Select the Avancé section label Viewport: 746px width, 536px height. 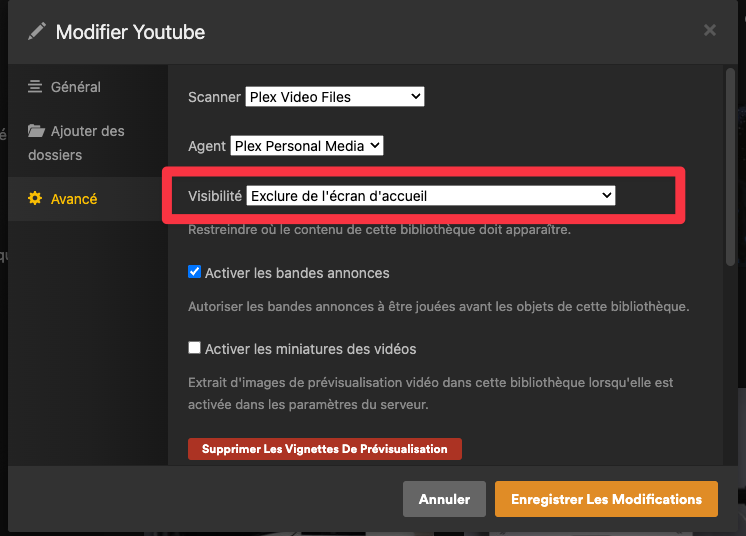(x=74, y=199)
